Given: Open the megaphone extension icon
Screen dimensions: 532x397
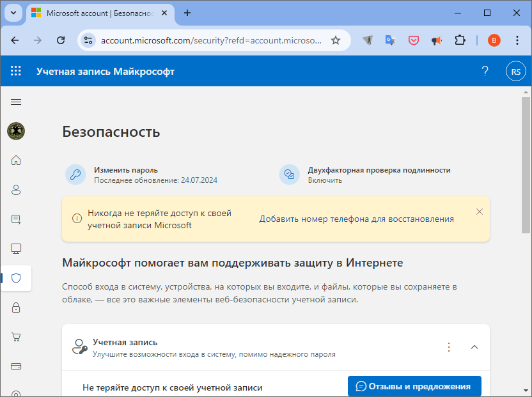Looking at the screenshot, I should click(436, 40).
